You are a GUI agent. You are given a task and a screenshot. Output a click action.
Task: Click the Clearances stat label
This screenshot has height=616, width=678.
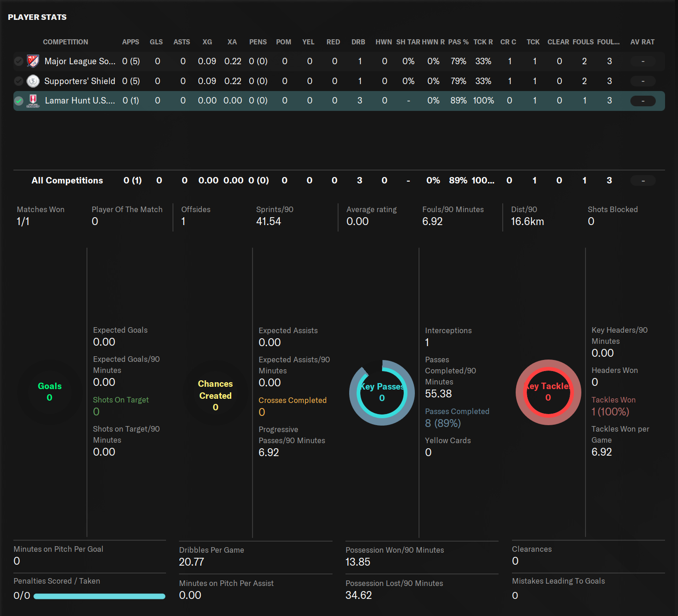coord(531,549)
